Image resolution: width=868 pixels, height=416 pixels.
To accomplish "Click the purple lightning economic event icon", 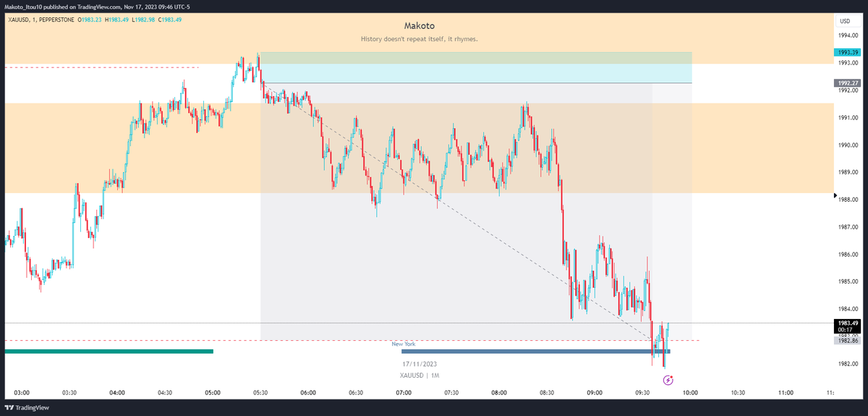I will (668, 379).
